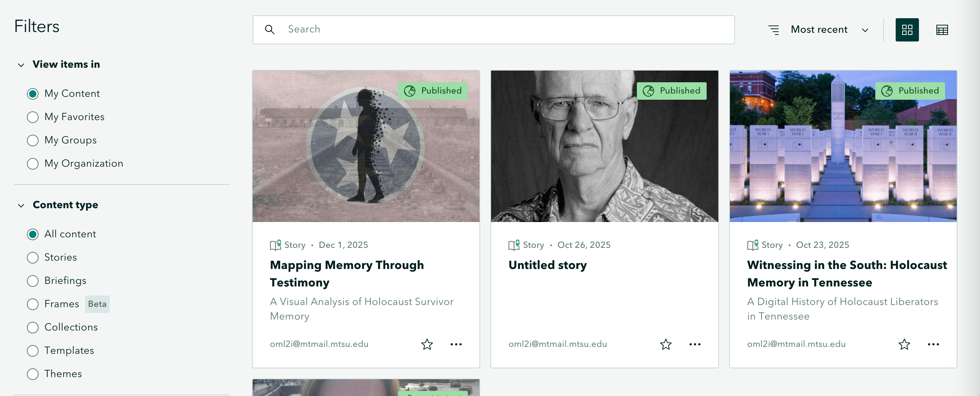Favorite the Untitled story card
Viewport: 980px width, 396px height.
click(666, 344)
